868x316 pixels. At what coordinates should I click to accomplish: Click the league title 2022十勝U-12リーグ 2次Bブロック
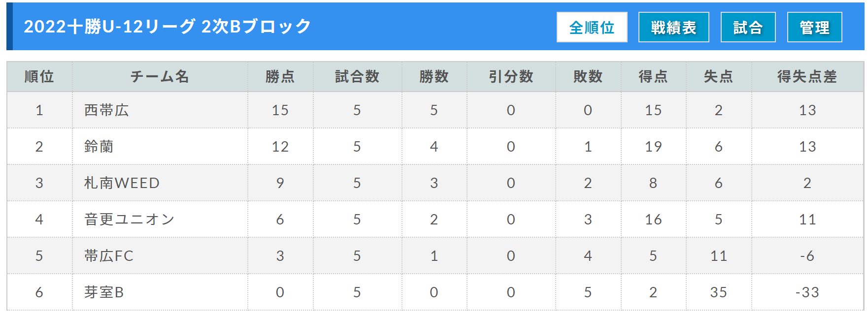coord(167,27)
